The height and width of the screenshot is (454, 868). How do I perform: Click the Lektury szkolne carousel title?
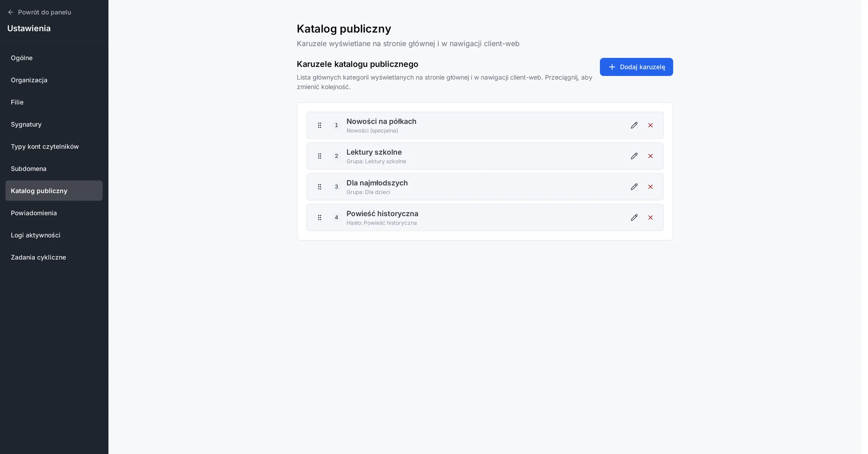[374, 152]
